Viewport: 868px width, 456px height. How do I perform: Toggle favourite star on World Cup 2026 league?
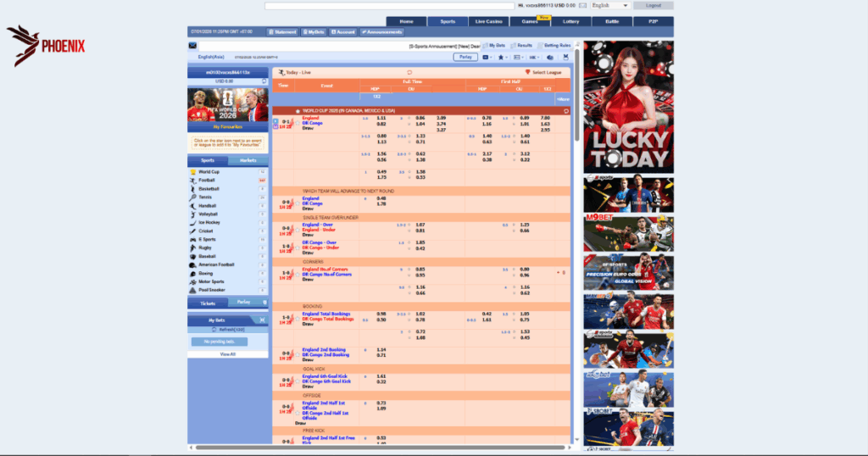298,111
